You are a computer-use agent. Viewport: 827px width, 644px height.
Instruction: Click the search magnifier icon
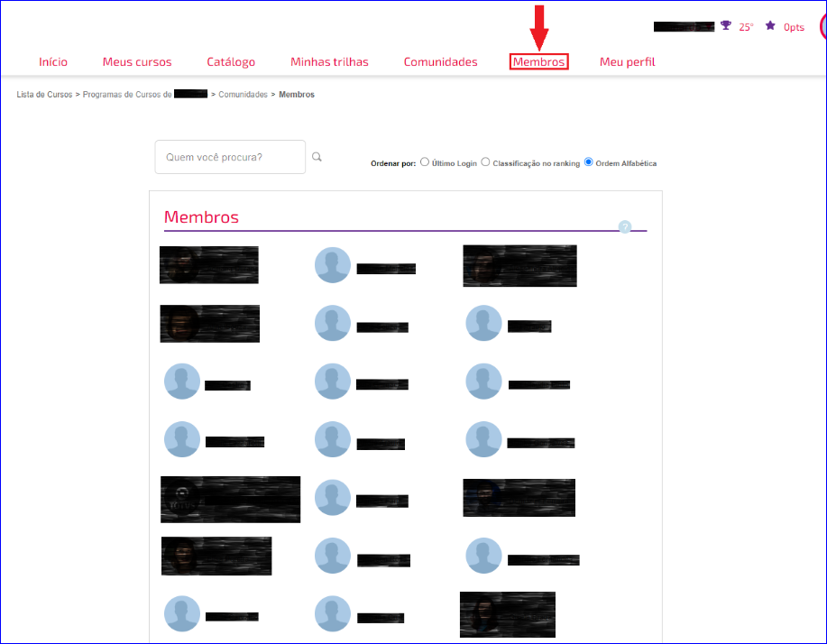click(317, 157)
